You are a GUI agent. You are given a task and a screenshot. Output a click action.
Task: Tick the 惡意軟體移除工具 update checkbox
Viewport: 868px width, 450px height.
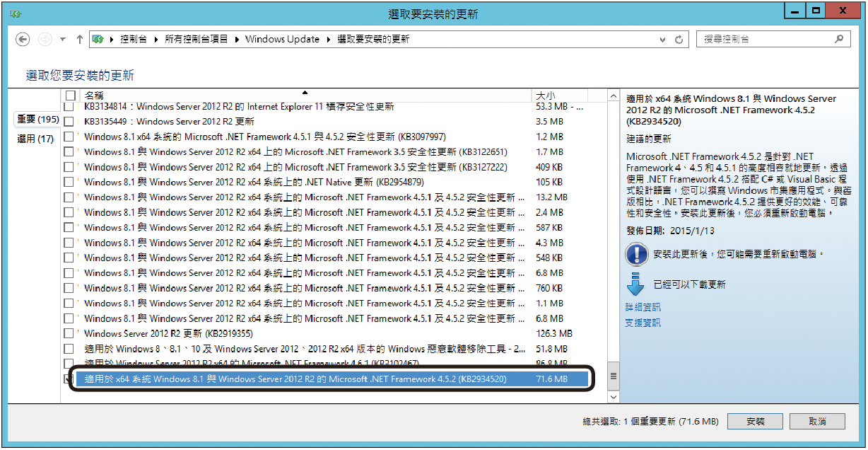click(69, 349)
